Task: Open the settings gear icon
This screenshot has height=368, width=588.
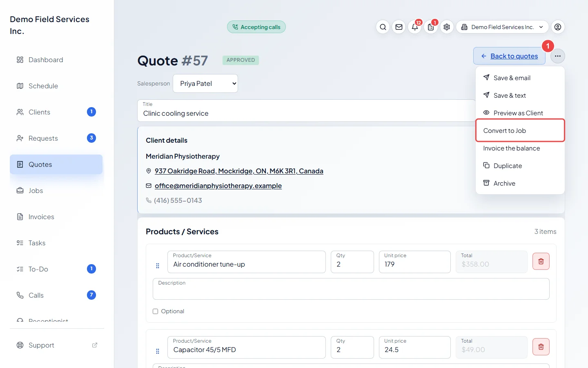Action: click(x=447, y=27)
